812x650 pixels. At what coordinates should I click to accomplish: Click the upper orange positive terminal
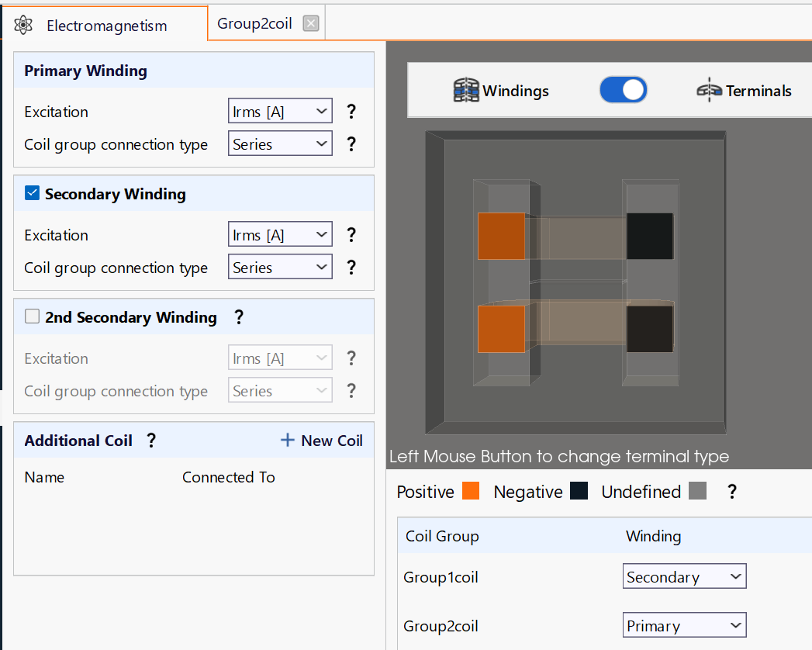coord(501,236)
